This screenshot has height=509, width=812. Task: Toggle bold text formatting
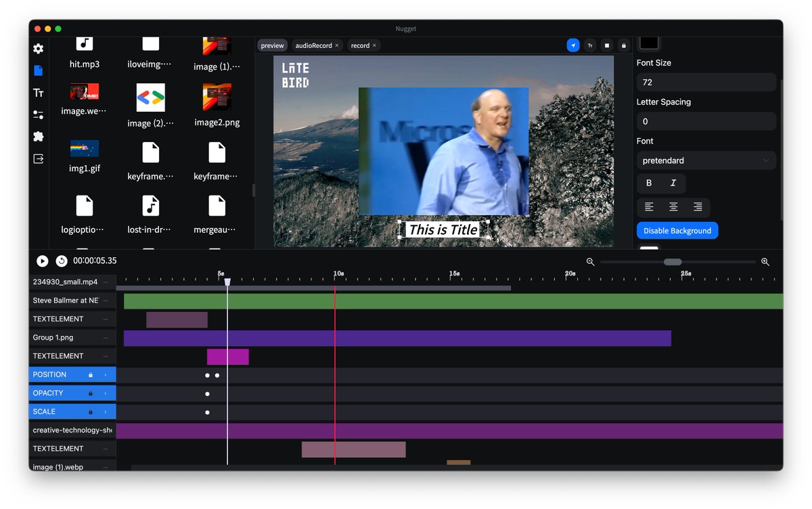tap(649, 183)
